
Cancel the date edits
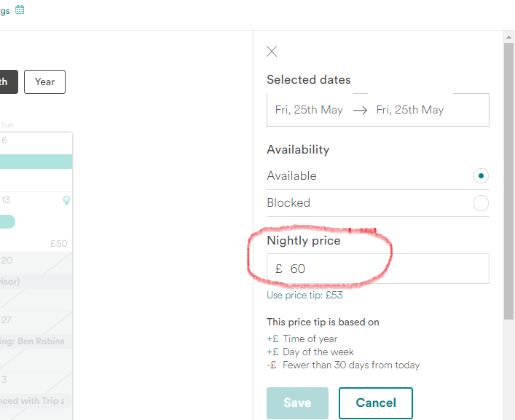click(375, 403)
